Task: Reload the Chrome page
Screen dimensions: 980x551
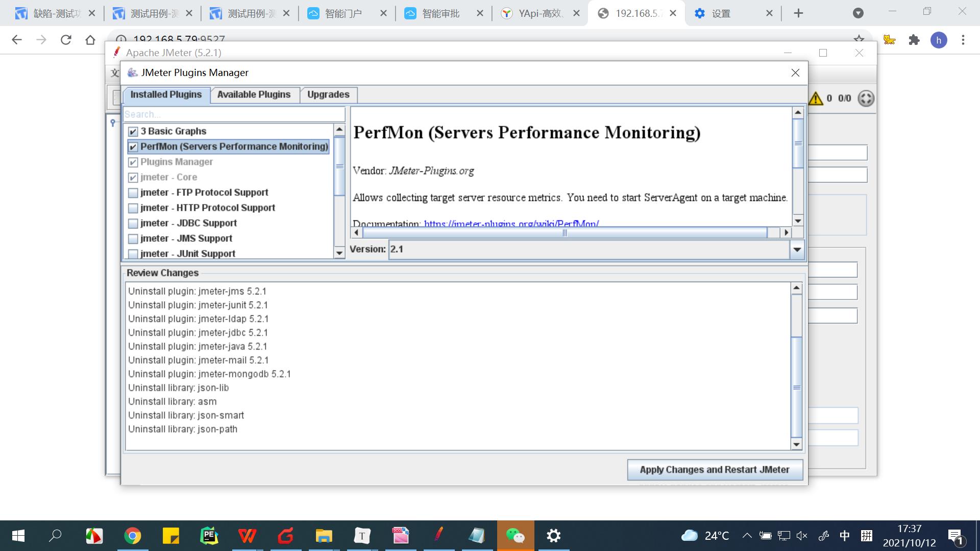Action: click(66, 40)
